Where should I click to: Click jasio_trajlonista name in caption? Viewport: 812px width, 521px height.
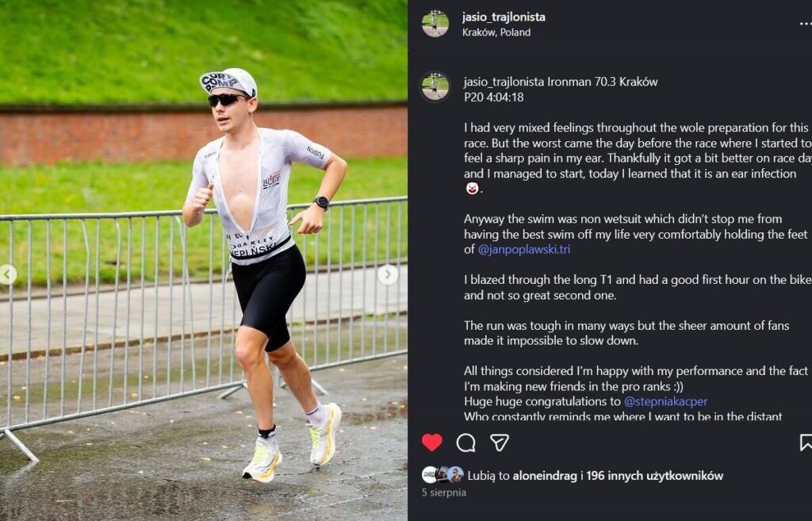point(504,82)
